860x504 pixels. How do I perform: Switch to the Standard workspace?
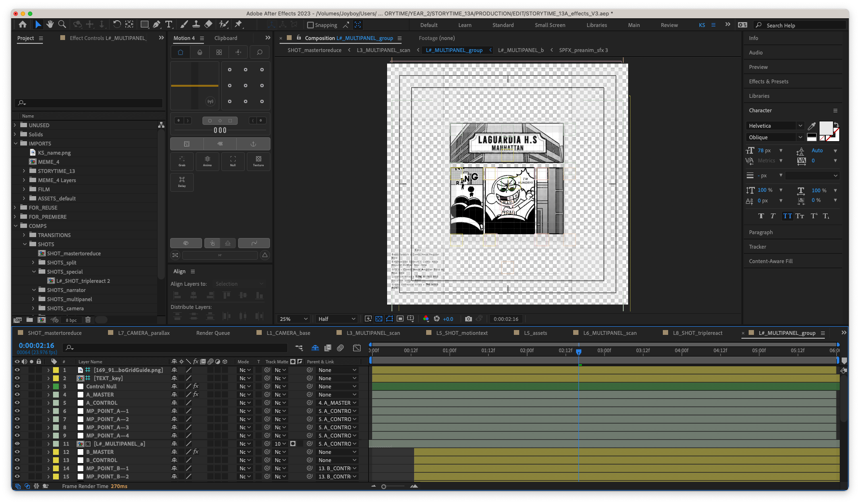[503, 25]
